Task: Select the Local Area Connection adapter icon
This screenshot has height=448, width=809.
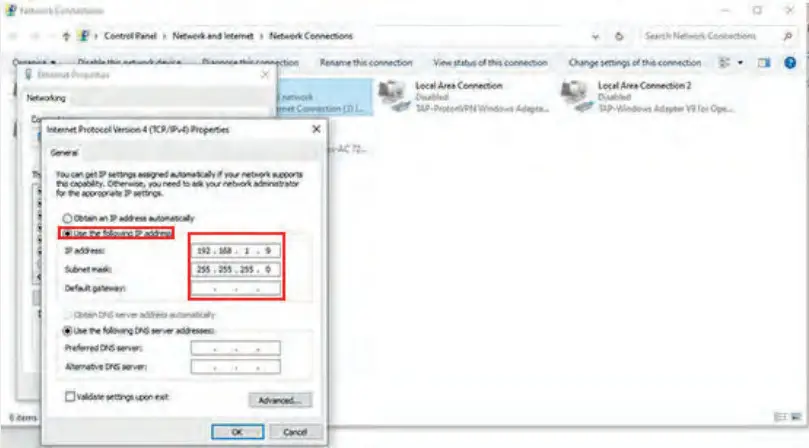Action: tap(394, 96)
